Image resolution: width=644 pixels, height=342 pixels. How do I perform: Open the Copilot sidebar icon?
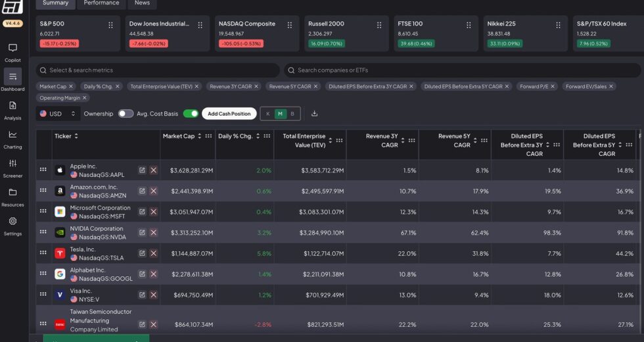tap(12, 48)
